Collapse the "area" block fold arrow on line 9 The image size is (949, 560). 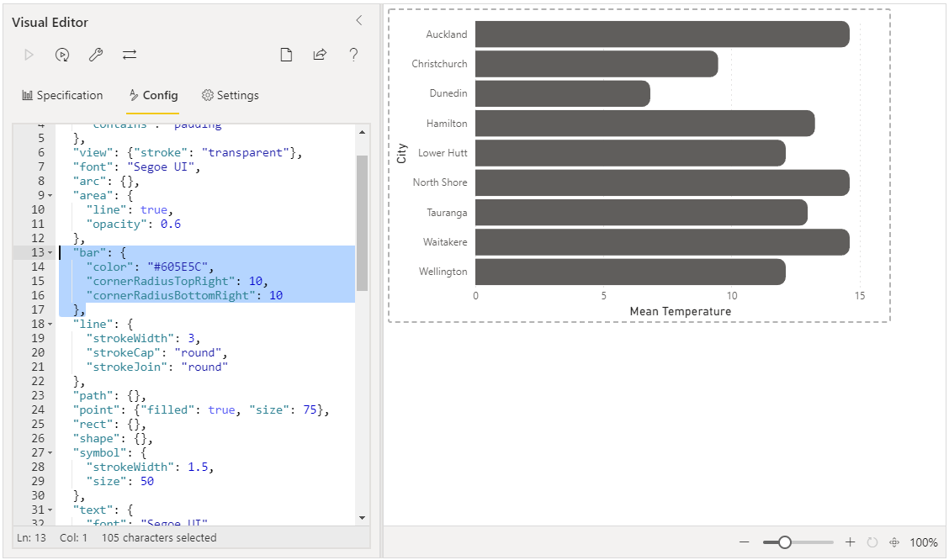(50, 196)
